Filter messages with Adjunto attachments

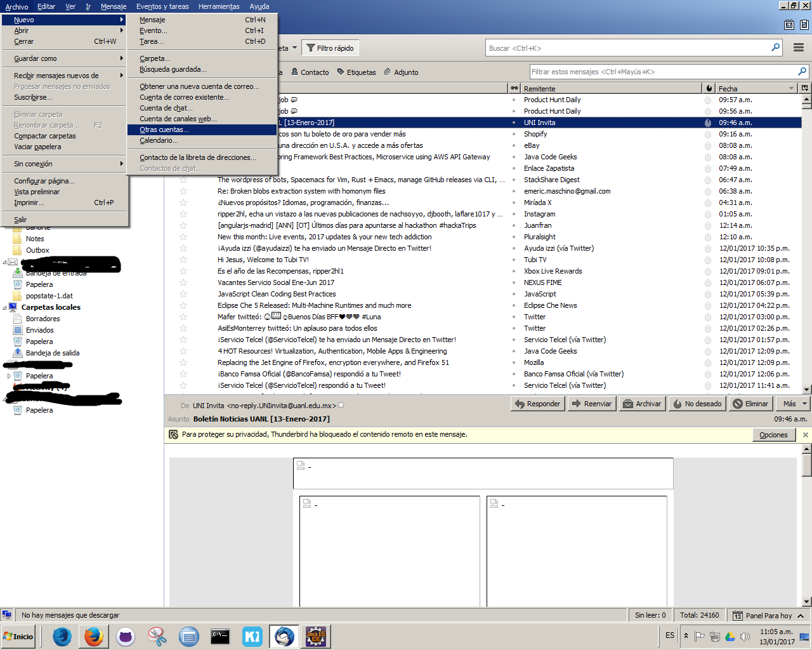click(x=402, y=72)
